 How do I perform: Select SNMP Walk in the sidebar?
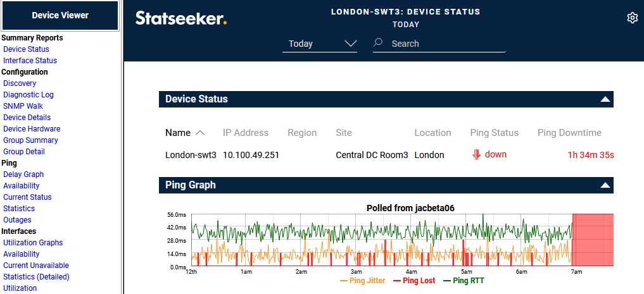coord(23,106)
